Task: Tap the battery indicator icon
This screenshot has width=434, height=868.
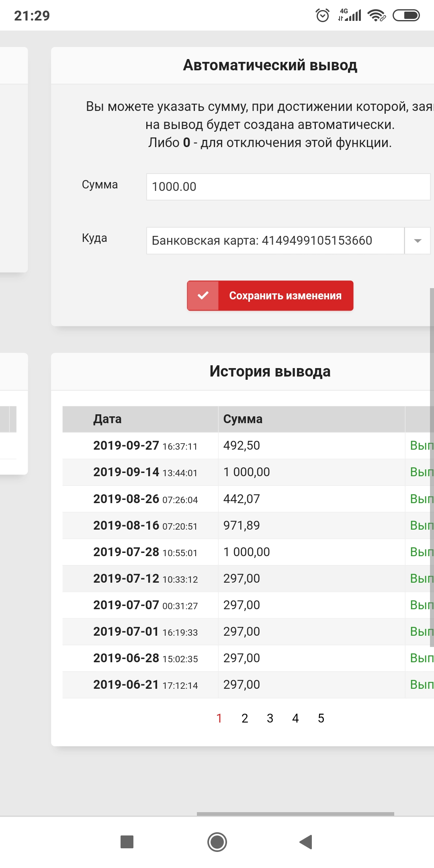Action: pyautogui.click(x=406, y=15)
